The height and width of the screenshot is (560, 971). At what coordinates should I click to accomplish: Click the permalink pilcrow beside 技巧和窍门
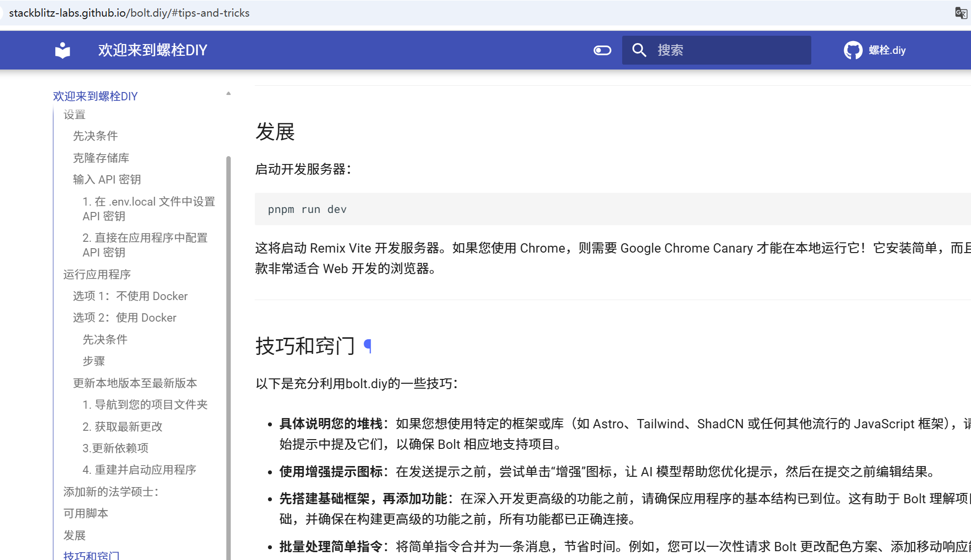368,346
